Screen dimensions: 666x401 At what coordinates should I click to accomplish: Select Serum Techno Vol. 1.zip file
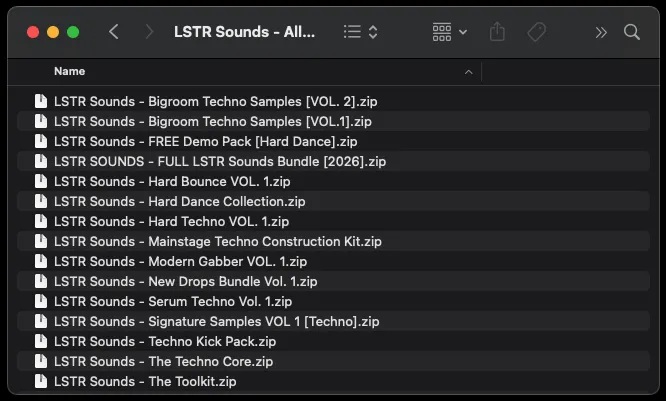pyautogui.click(x=173, y=301)
